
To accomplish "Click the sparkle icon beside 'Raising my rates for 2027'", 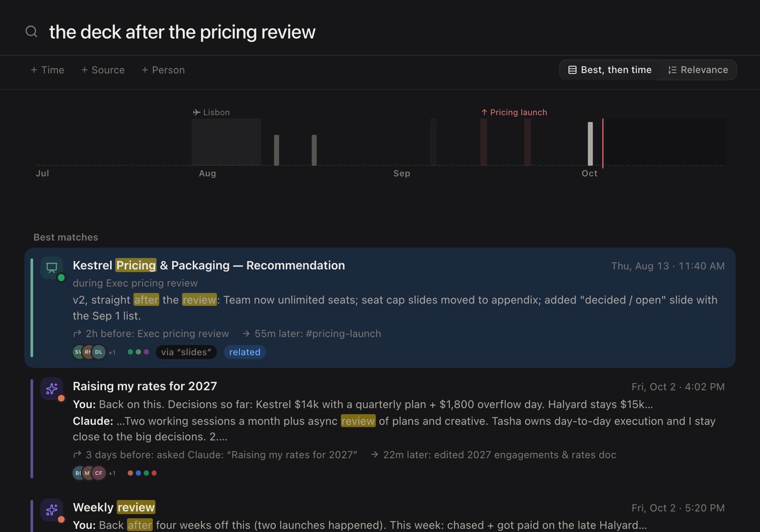I will coord(52,389).
